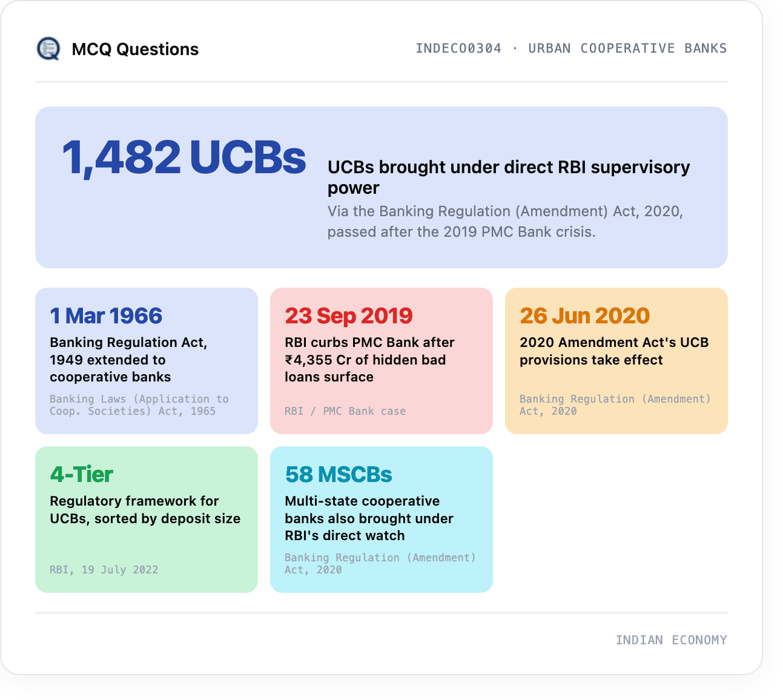Open the 58 MSCBs cyan card

[x=382, y=520]
